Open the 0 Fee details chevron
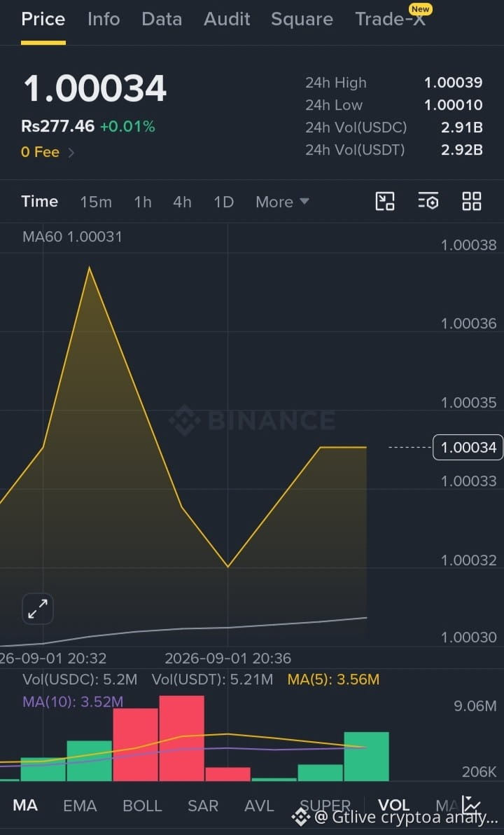504x835 pixels. point(71,153)
